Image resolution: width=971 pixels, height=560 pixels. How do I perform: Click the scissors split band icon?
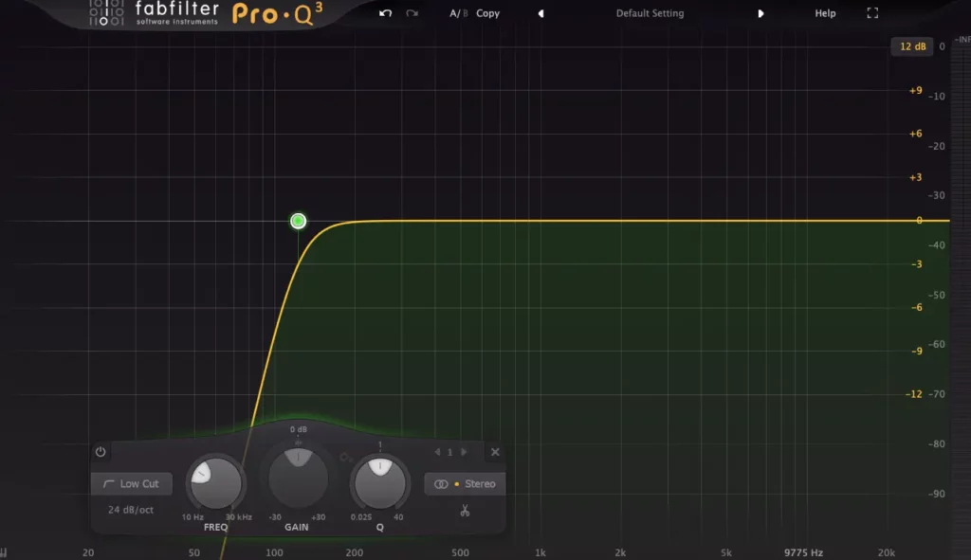coord(465,511)
